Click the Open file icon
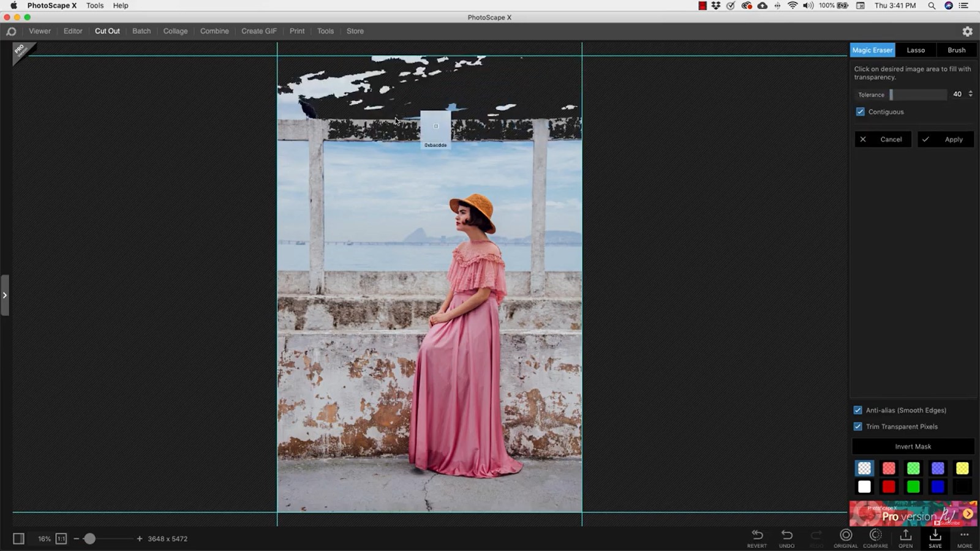The image size is (980, 551). click(905, 537)
